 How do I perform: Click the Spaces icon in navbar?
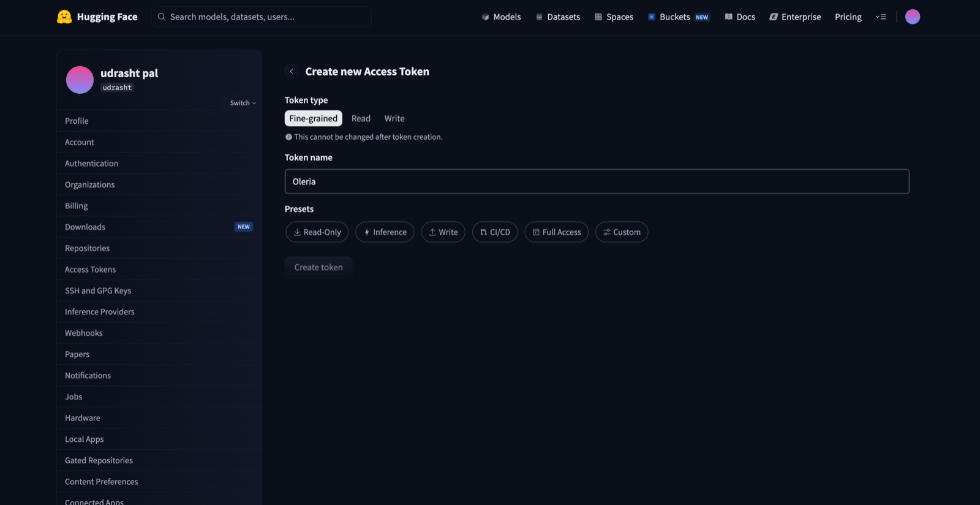point(598,17)
